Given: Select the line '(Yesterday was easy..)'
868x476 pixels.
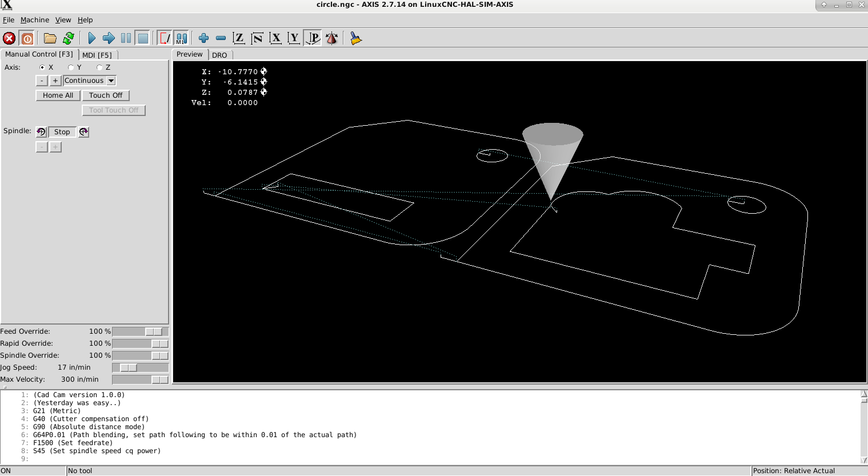Looking at the screenshot, I should point(77,403).
